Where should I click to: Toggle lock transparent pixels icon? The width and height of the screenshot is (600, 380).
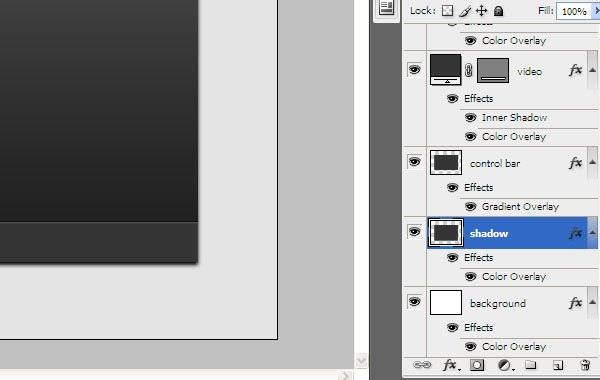[x=447, y=11]
